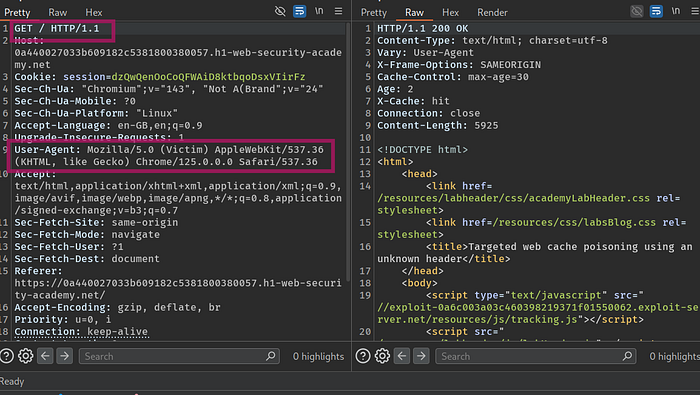Toggle word wrap icon in response panel
The image size is (700, 395).
tap(656, 11)
